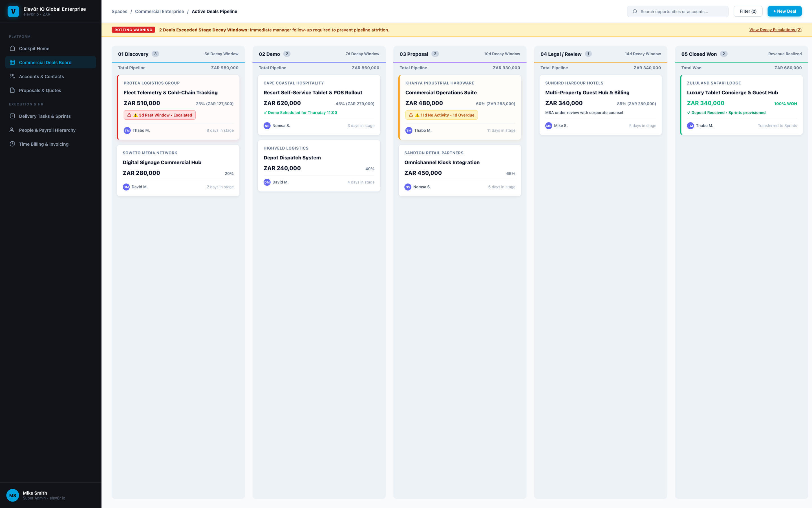812x508 pixels.
Task: Click the warning triangle on 1d Overdue badge
Action: [x=411, y=115]
